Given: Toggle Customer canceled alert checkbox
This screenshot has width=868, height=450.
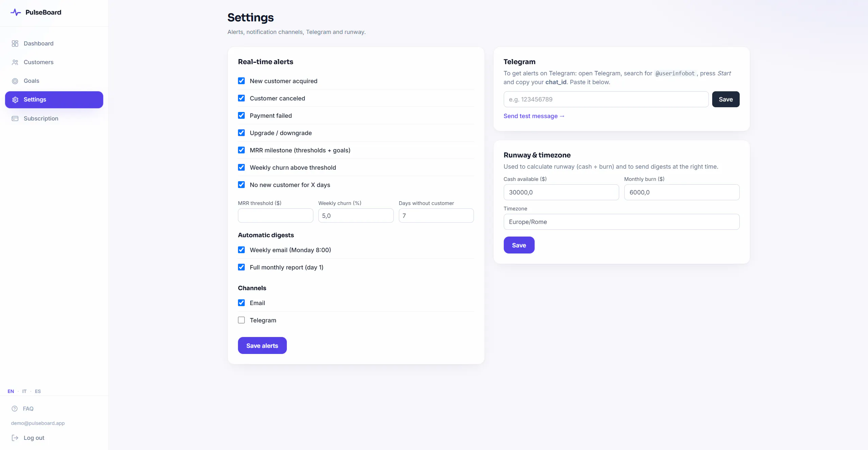Looking at the screenshot, I should pyautogui.click(x=241, y=98).
